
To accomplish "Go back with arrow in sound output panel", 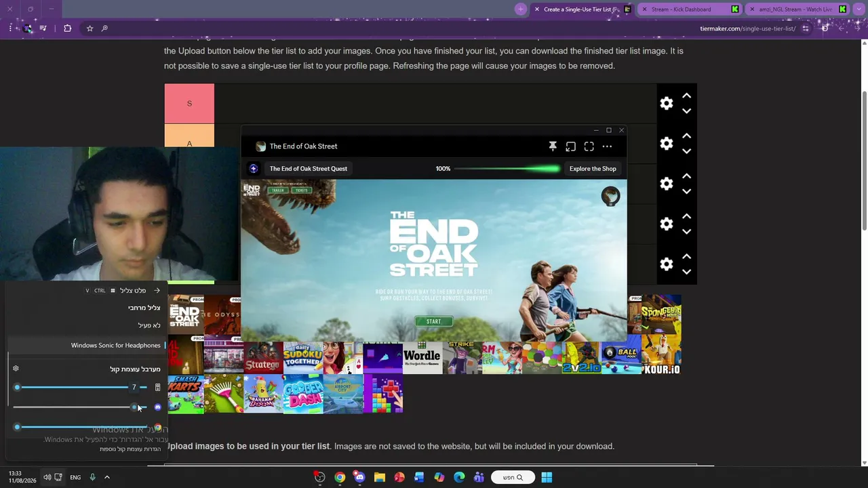I will 157,291.
